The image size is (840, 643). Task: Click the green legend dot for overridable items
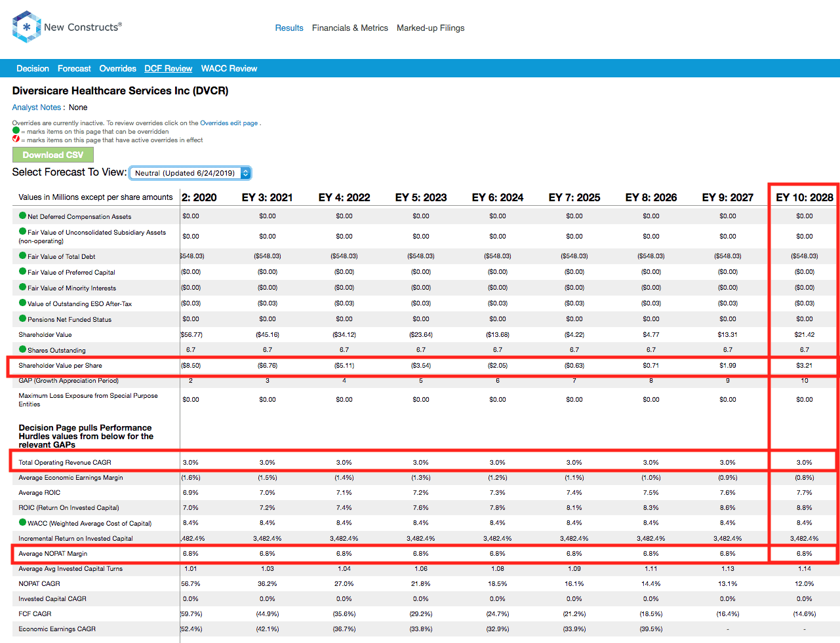coord(16,130)
